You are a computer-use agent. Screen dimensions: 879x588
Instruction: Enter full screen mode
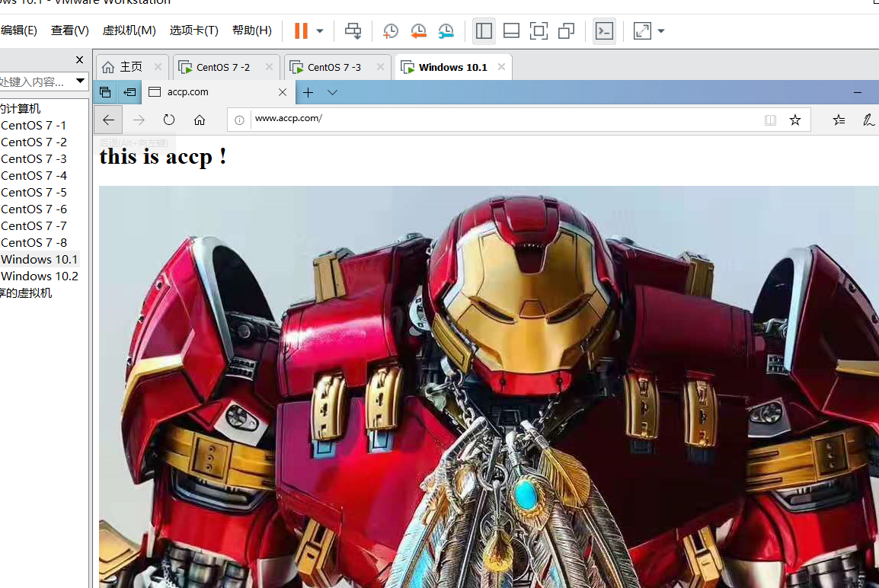coord(539,30)
